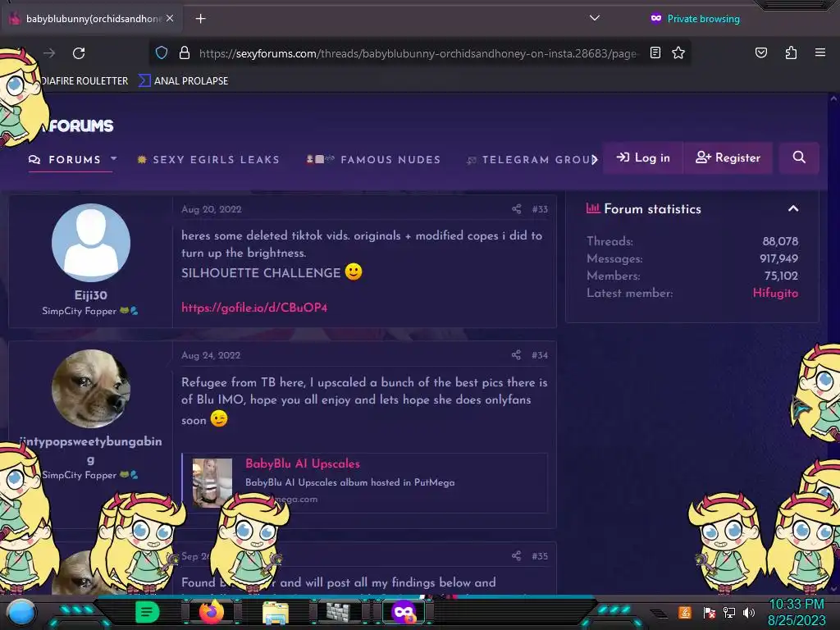Open the green notes app in taskbar
This screenshot has width=840, height=630.
[147, 612]
